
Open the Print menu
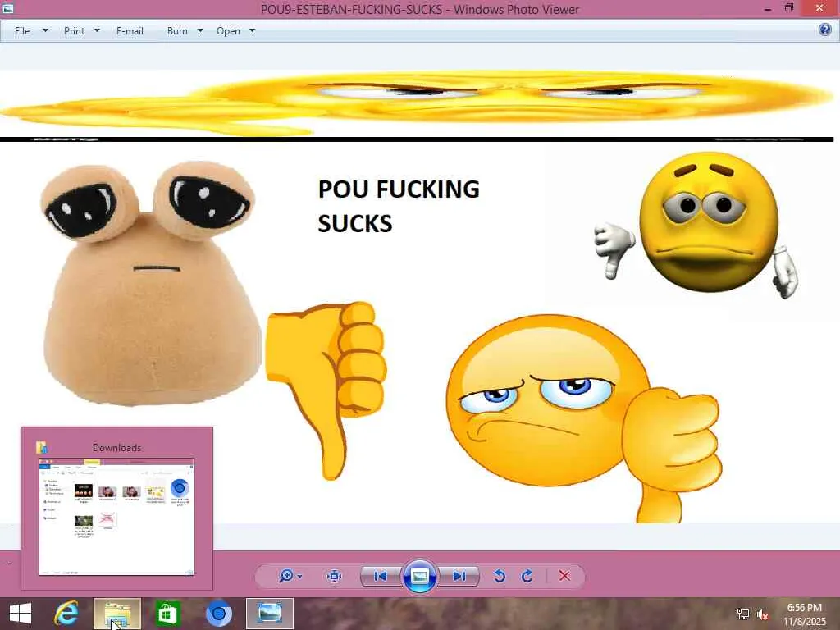point(74,31)
